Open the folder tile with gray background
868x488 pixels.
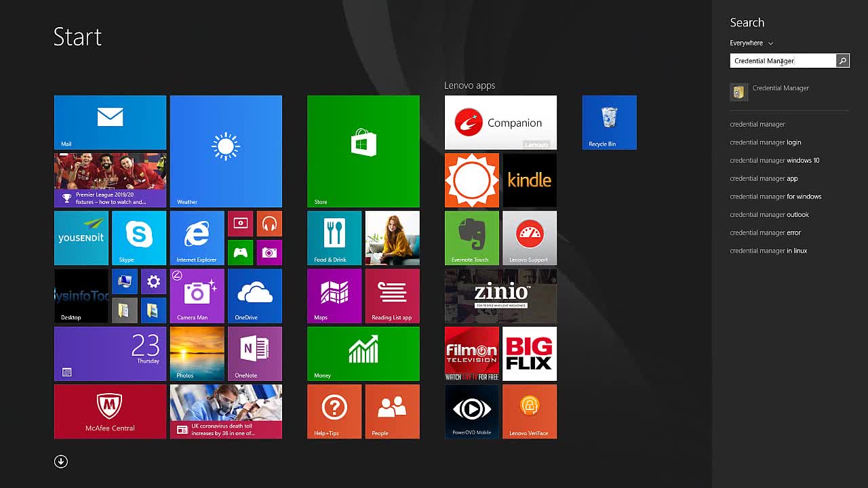click(124, 310)
